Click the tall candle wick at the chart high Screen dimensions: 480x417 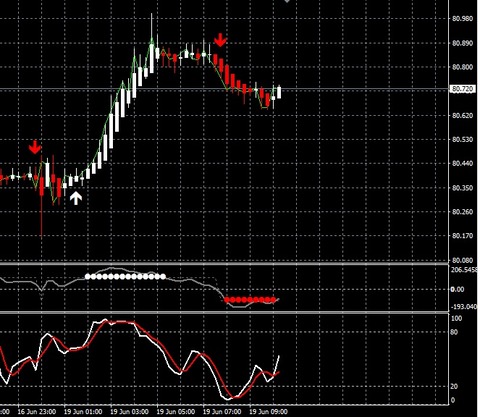152,43
